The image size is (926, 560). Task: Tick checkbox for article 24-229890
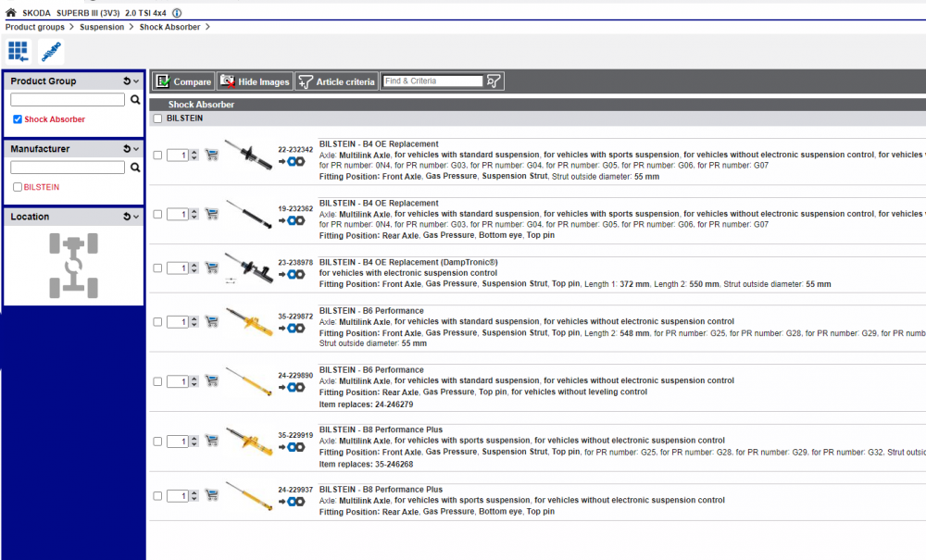tap(157, 381)
